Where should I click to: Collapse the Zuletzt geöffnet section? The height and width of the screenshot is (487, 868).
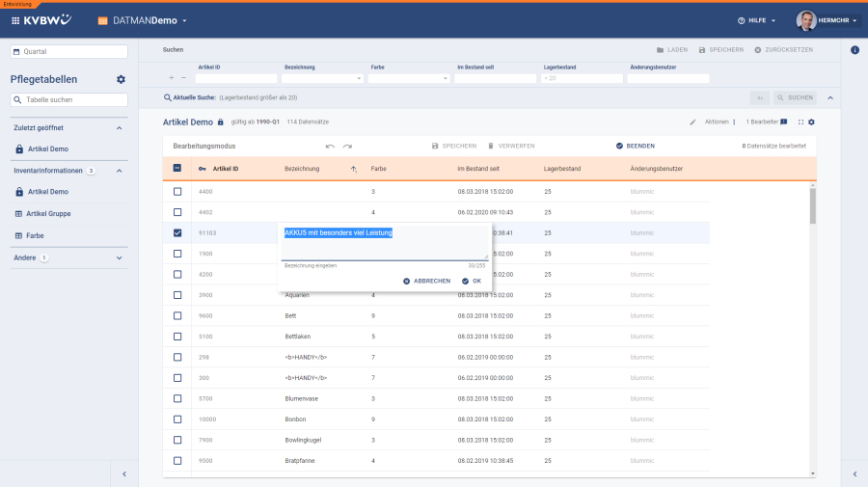point(120,127)
